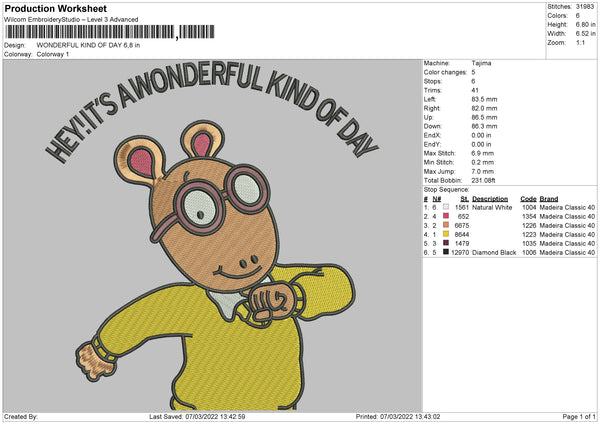Click the 'Code' column header

[x=528, y=199]
